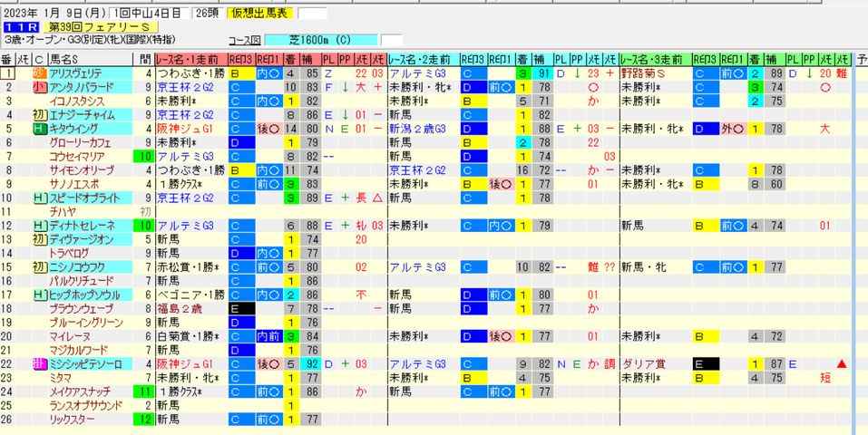This screenshot has width=868, height=435.
Task: Open the コース図 link
Action: point(245,40)
